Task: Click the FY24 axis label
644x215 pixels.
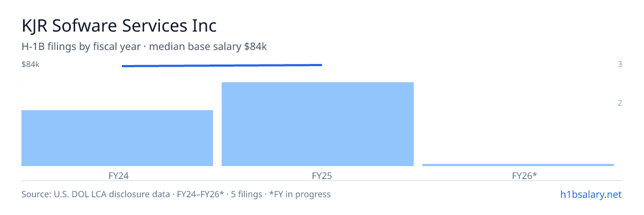Action: click(118, 175)
